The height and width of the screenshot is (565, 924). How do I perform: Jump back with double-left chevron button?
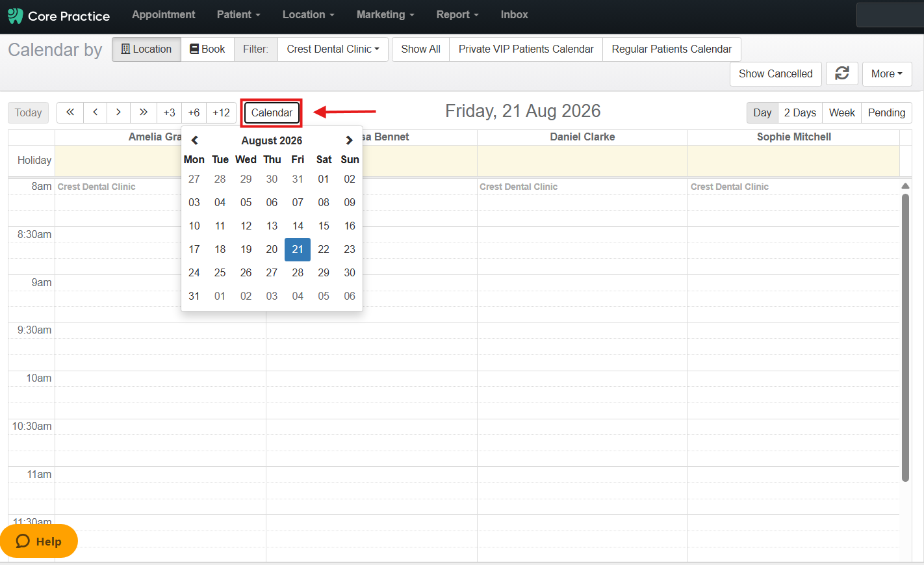coord(70,112)
